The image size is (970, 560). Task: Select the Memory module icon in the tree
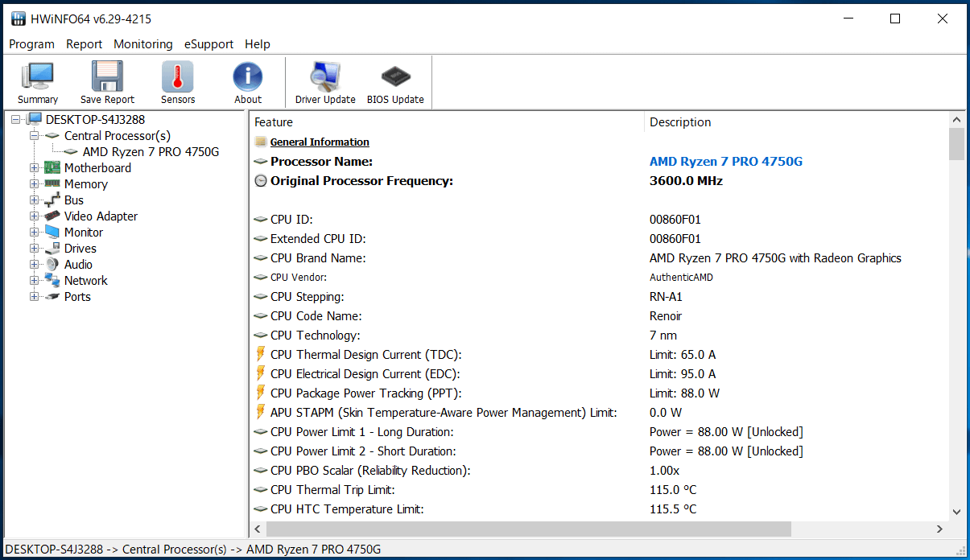(52, 183)
